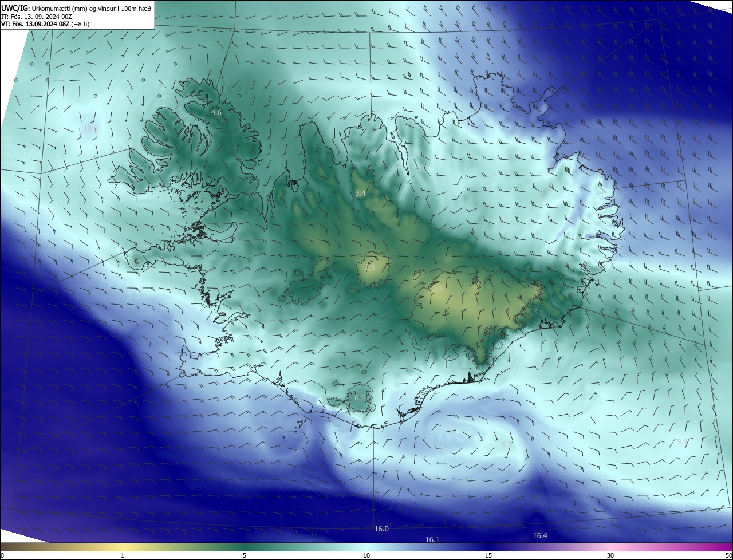Click the colorbar tick label 30
Image resolution: width=733 pixels, height=560 pixels.
click(610, 555)
